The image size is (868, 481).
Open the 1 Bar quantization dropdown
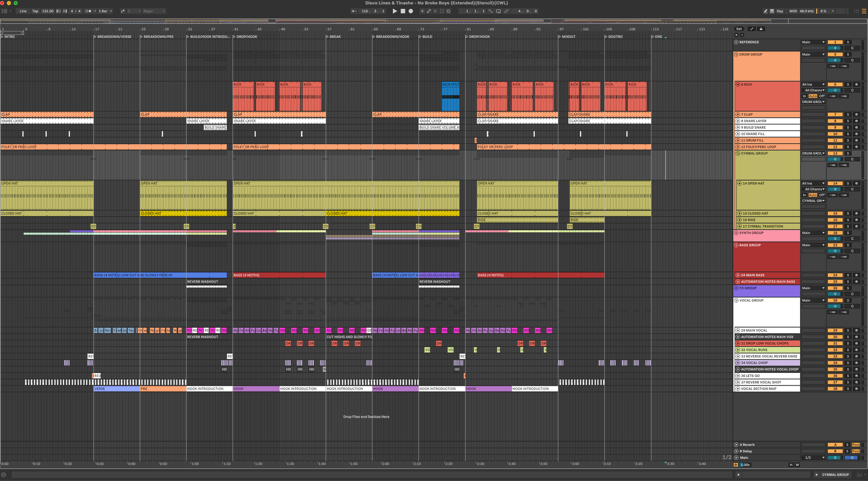coord(105,11)
